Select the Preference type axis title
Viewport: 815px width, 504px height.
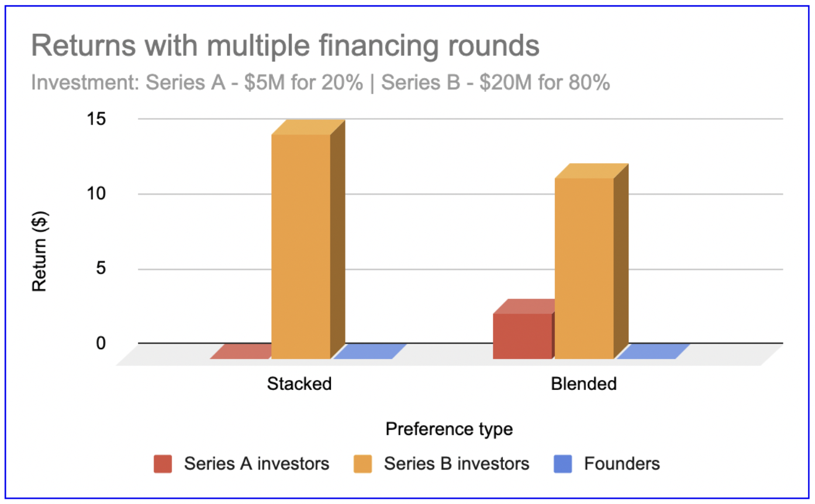click(x=449, y=429)
